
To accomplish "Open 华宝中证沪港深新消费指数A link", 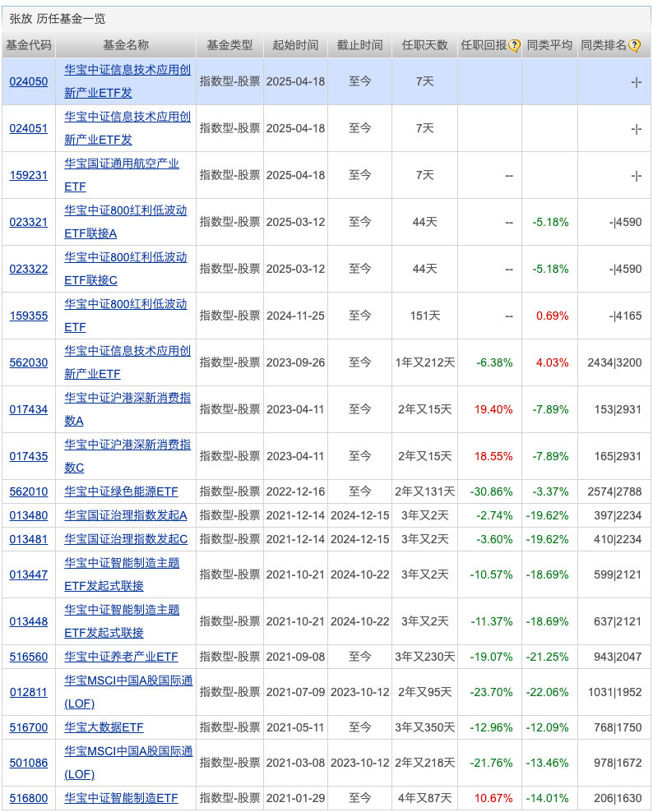I will click(127, 409).
